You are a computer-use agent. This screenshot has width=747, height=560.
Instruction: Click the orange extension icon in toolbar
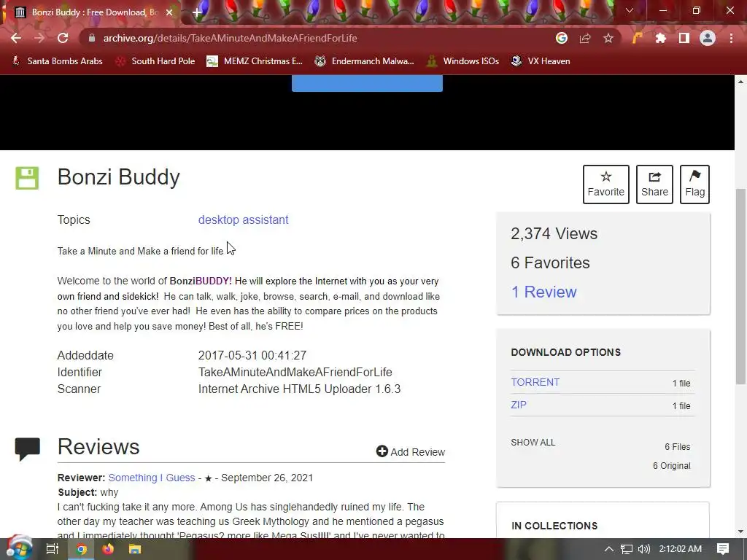637,38
